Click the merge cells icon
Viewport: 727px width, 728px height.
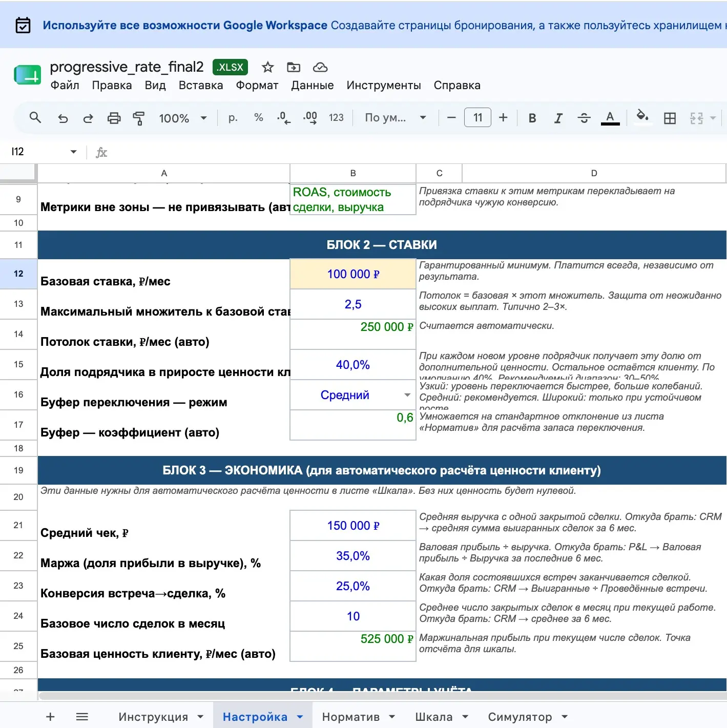pyautogui.click(x=696, y=118)
